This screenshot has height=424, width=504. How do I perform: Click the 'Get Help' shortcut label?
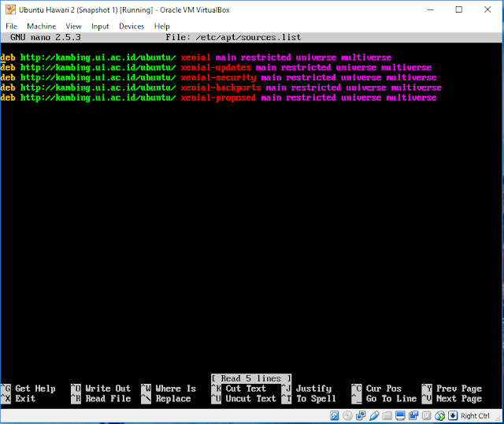(35, 389)
